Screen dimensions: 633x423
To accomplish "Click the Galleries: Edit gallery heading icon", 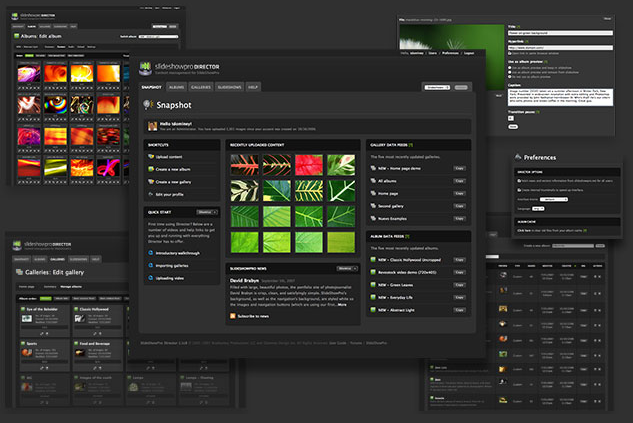I will tap(19, 272).
